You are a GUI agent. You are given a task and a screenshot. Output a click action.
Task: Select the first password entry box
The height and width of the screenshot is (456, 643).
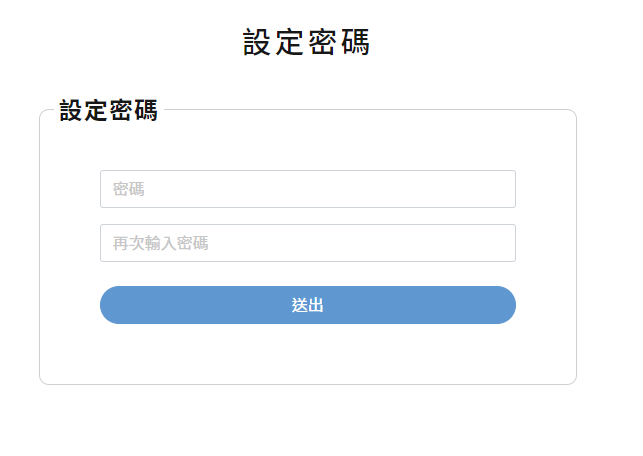click(x=307, y=189)
